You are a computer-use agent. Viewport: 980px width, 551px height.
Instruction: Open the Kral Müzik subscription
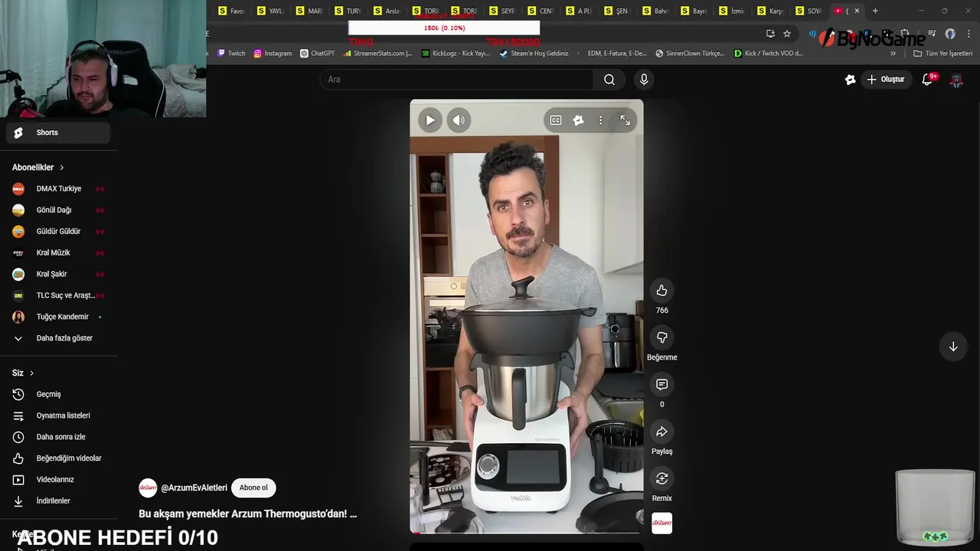tap(58, 253)
